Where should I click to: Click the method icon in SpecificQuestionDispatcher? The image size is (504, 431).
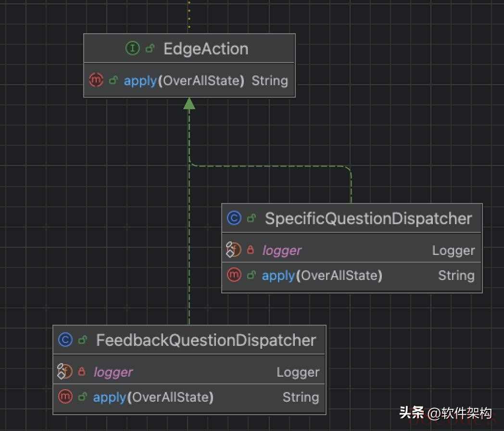(x=234, y=275)
